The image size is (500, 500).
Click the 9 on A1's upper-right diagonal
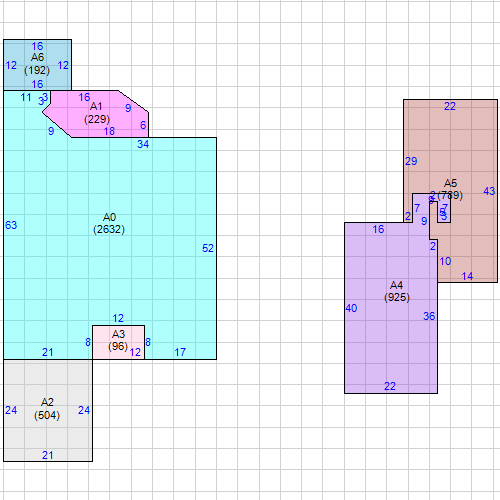coord(128,108)
